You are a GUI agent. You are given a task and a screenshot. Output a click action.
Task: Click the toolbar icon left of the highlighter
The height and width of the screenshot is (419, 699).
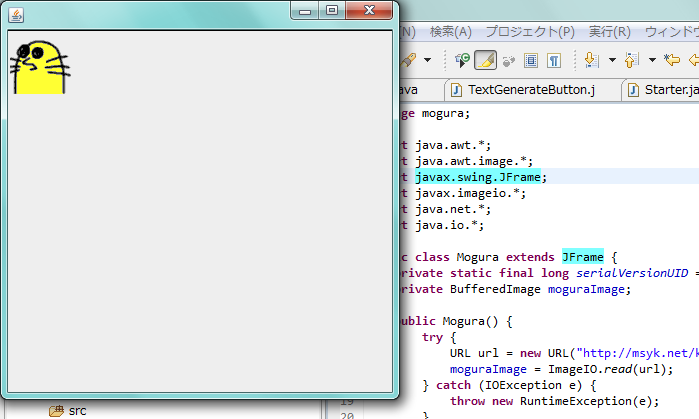[x=461, y=61]
